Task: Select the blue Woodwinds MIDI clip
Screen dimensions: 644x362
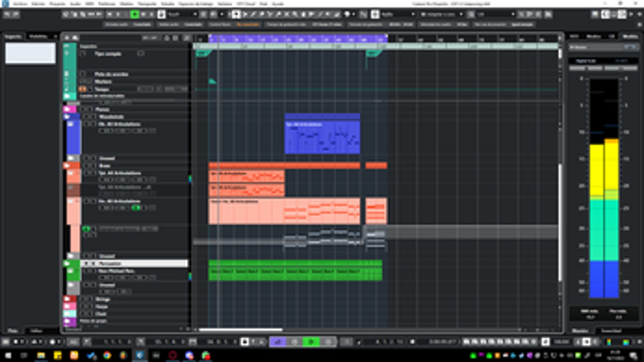Action: (322, 136)
